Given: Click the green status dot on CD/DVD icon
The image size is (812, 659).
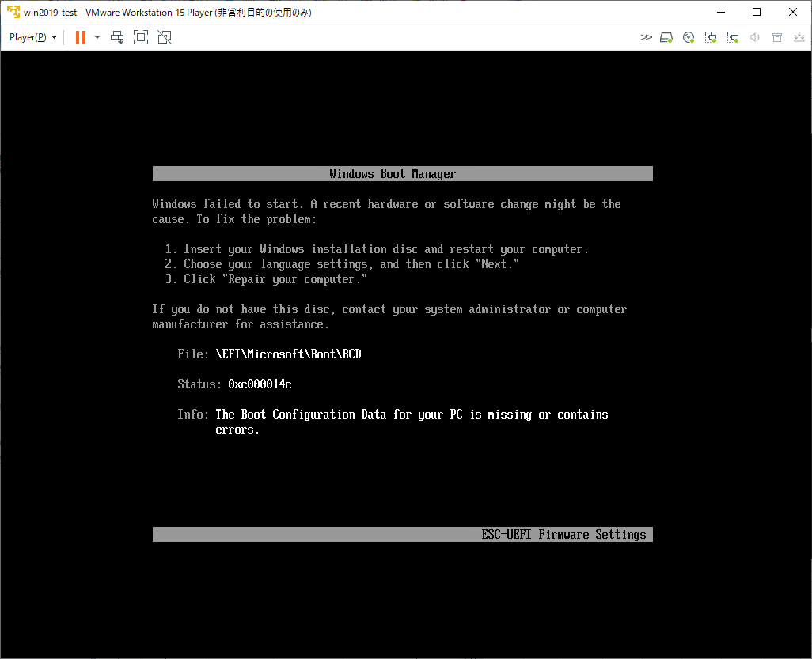Looking at the screenshot, I should pos(692,40).
